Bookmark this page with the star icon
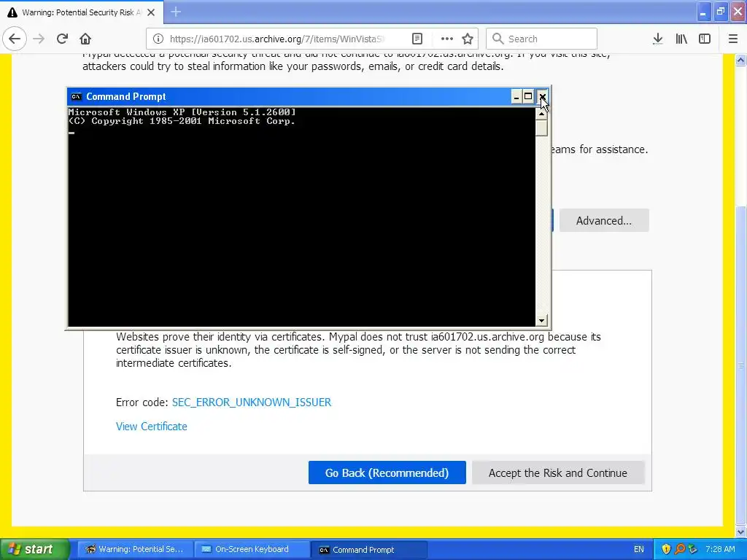 (x=468, y=39)
